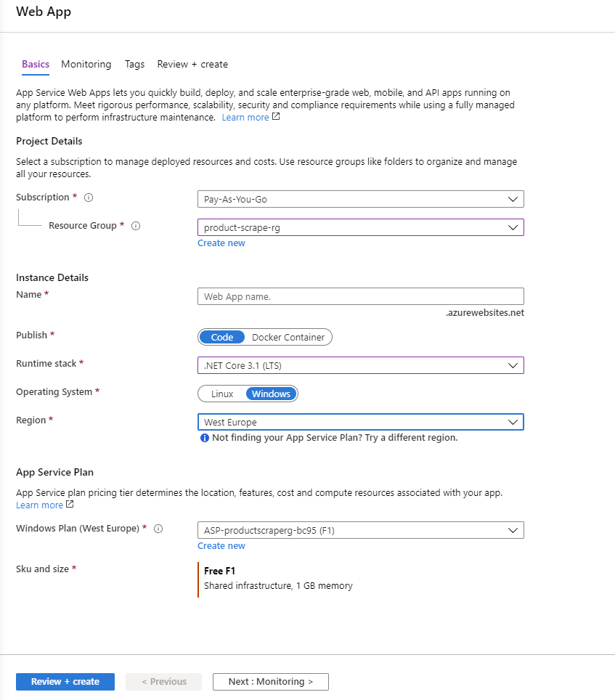Open Learn more link under App Service Plan
The height and width of the screenshot is (700, 615).
point(40,505)
